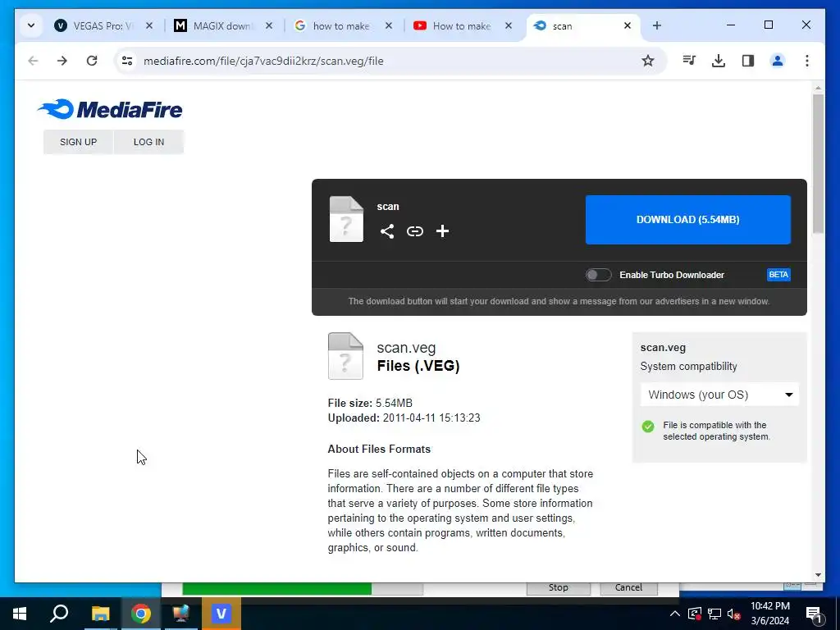Open Windows Start menu

[20, 614]
